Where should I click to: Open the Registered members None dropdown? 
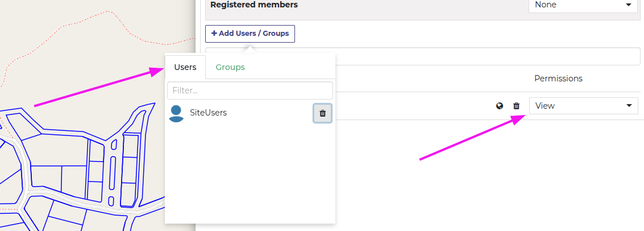[583, 5]
